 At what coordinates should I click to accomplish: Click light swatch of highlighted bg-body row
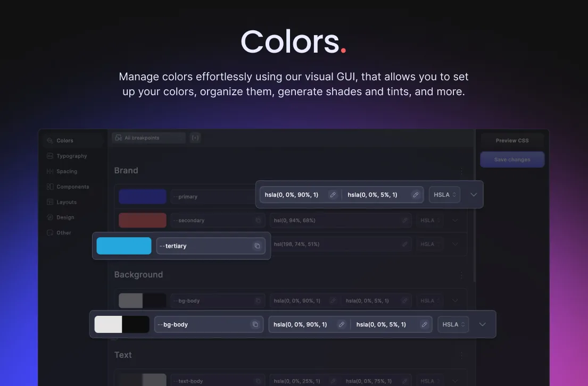tap(108, 324)
